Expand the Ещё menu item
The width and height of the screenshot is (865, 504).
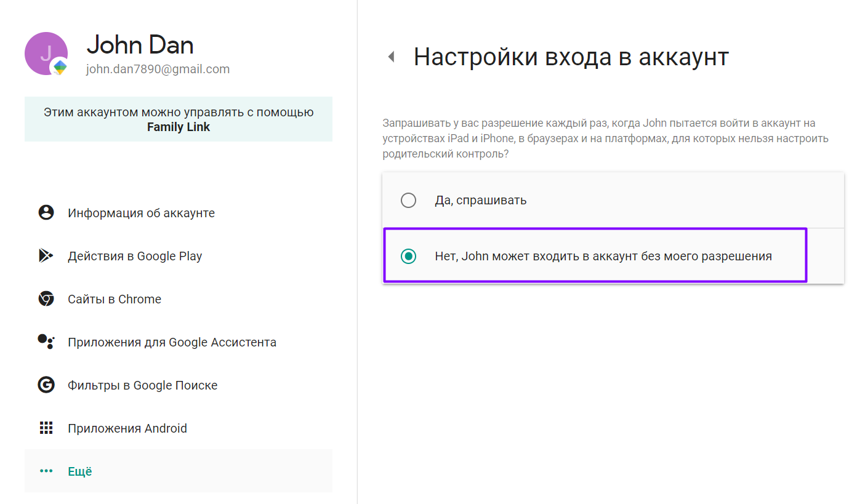(x=179, y=471)
